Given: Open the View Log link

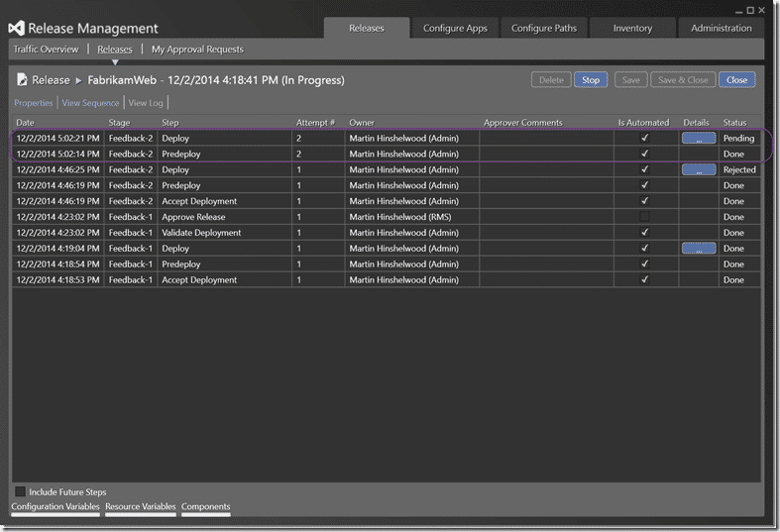Looking at the screenshot, I should coord(146,103).
